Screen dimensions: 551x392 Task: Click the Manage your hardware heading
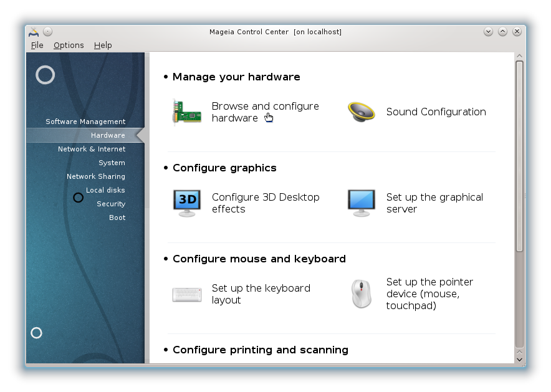click(x=236, y=77)
